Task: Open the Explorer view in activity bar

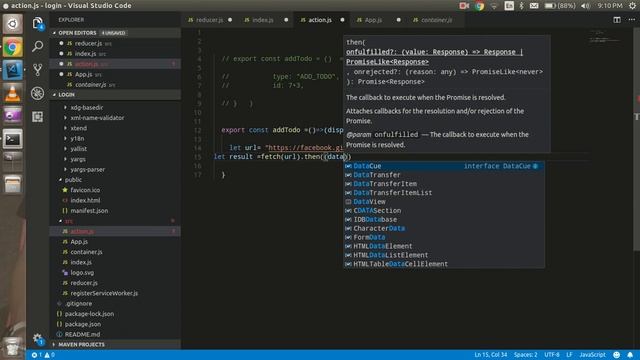Action: pyautogui.click(x=38, y=23)
